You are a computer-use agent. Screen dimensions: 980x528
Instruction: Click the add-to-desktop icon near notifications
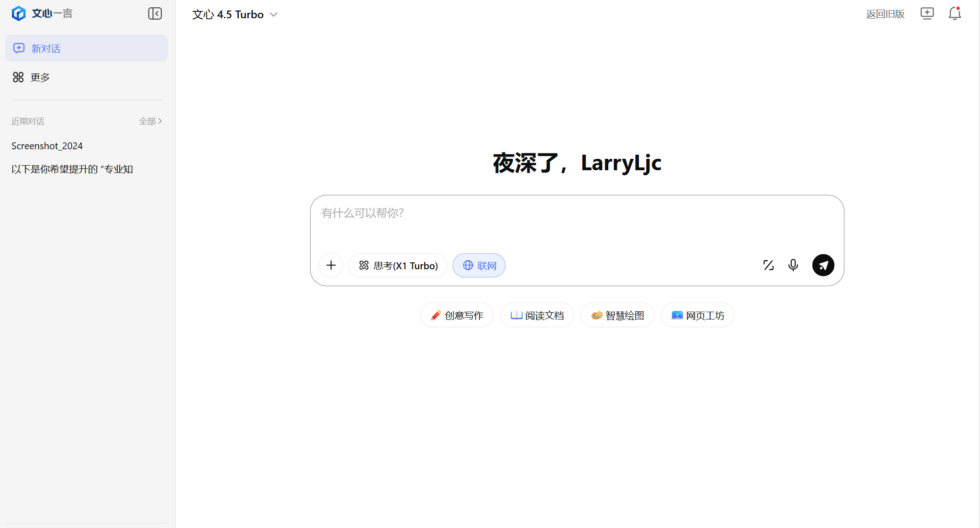(x=927, y=14)
